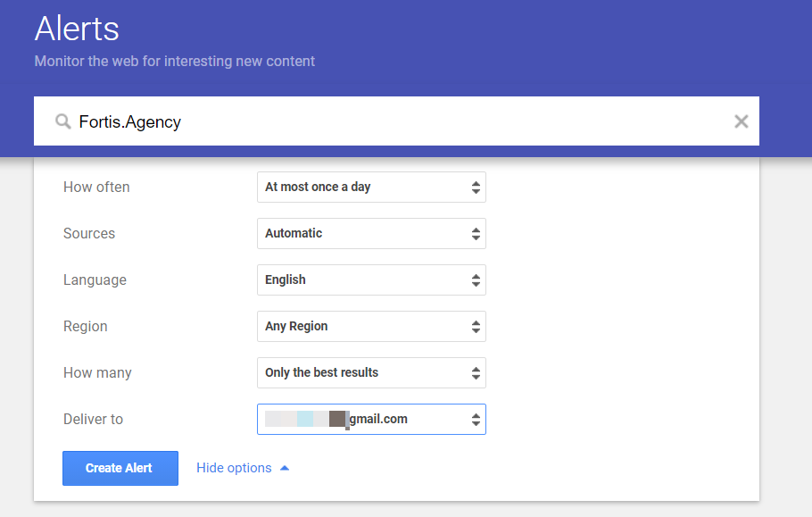Screen dimensions: 812x517
Task: Click the 'Hide options' link text
Action: pos(234,468)
